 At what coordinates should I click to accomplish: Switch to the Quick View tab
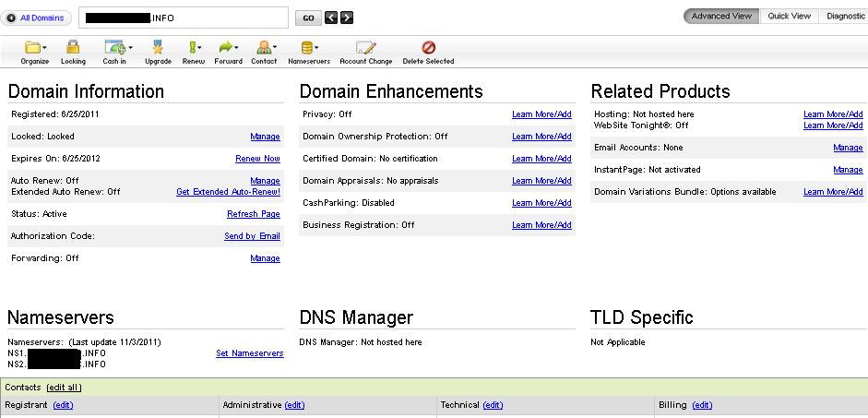[789, 16]
